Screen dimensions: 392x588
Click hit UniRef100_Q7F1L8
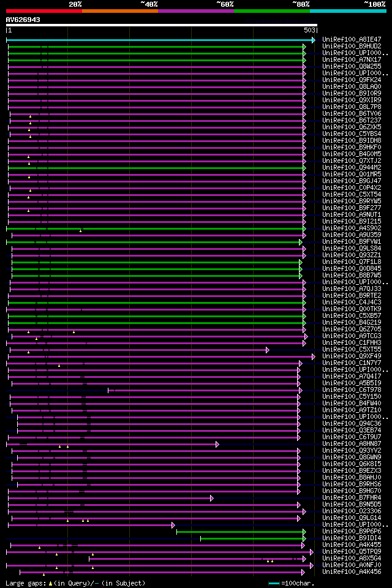(352, 262)
